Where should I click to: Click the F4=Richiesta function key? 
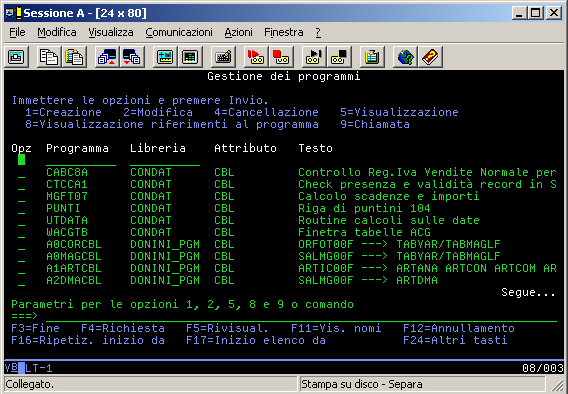123,328
